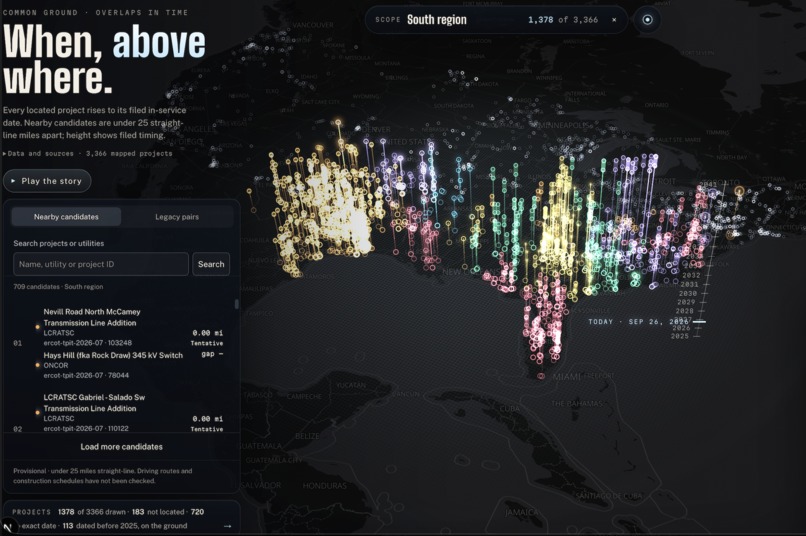Click the candidate list scrollbar thumb

tap(236, 304)
